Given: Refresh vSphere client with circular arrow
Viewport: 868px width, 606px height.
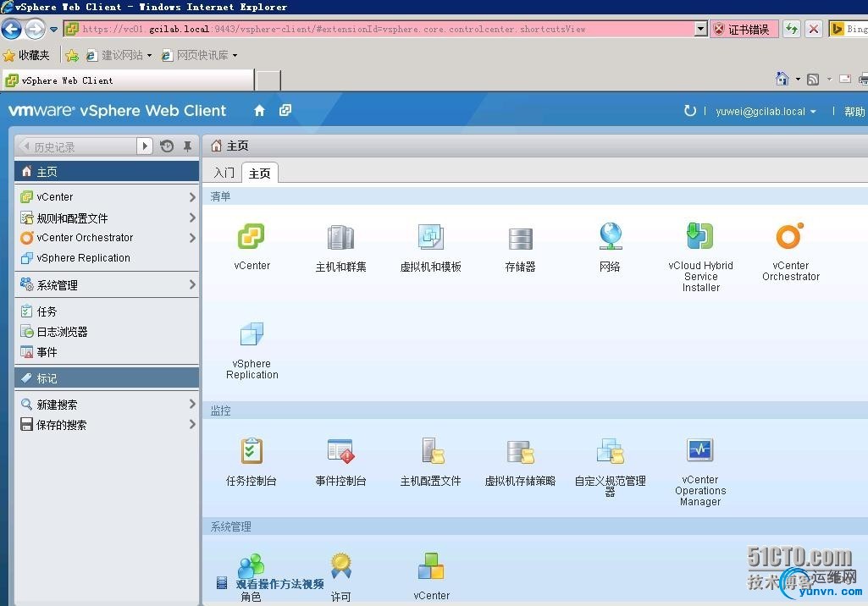Looking at the screenshot, I should pos(690,111).
